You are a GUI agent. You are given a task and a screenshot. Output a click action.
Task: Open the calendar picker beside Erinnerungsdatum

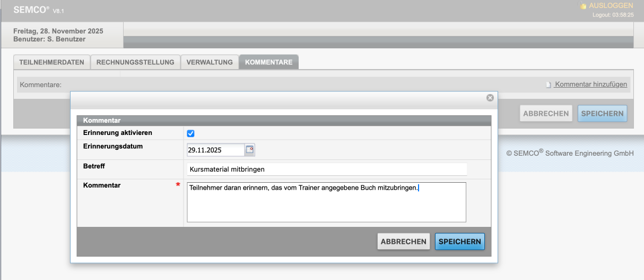[250, 150]
